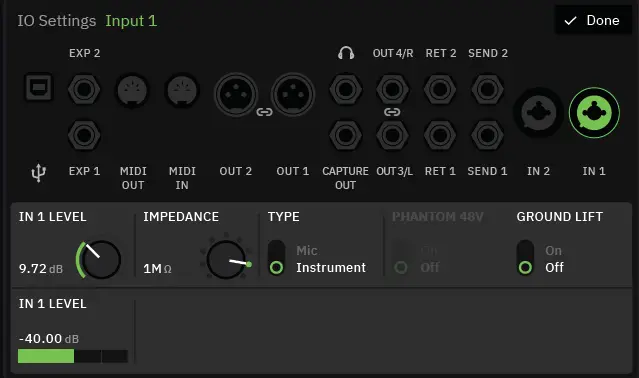Adjust the IN 1 LEVEL knob

[x=101, y=260]
